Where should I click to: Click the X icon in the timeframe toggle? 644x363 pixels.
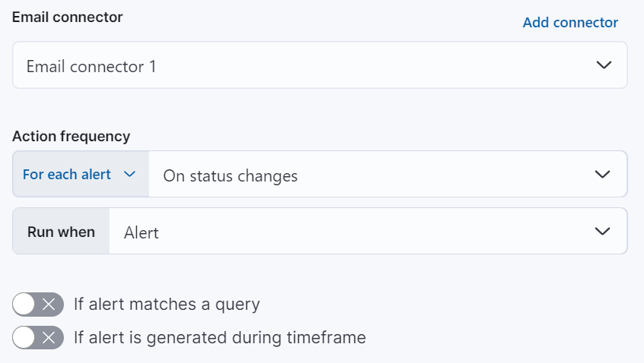tap(49, 337)
